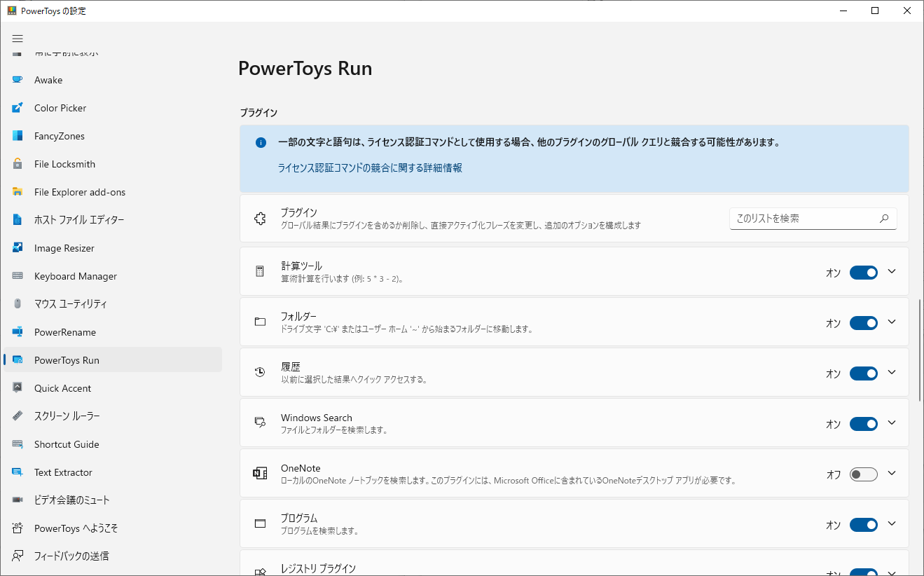Click the PowerToys Run page heading
924x576 pixels.
tap(305, 68)
